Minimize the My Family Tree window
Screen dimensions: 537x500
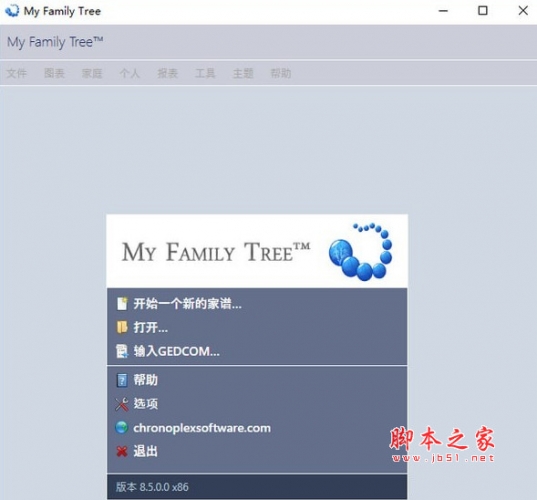[443, 11]
